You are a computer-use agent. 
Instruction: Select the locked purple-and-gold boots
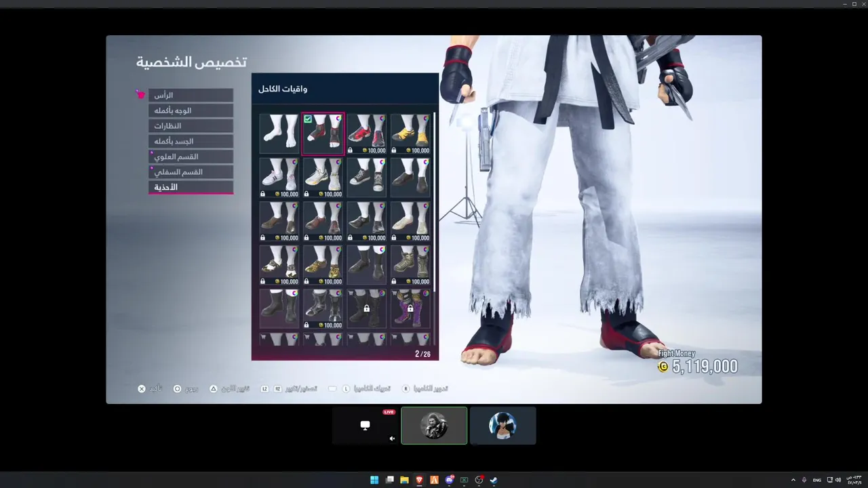pyautogui.click(x=410, y=309)
